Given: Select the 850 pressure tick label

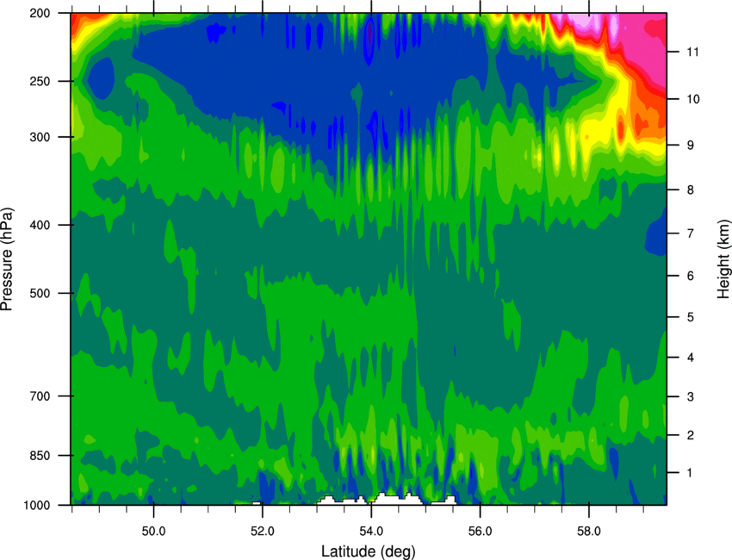Looking at the screenshot, I should tap(40, 456).
